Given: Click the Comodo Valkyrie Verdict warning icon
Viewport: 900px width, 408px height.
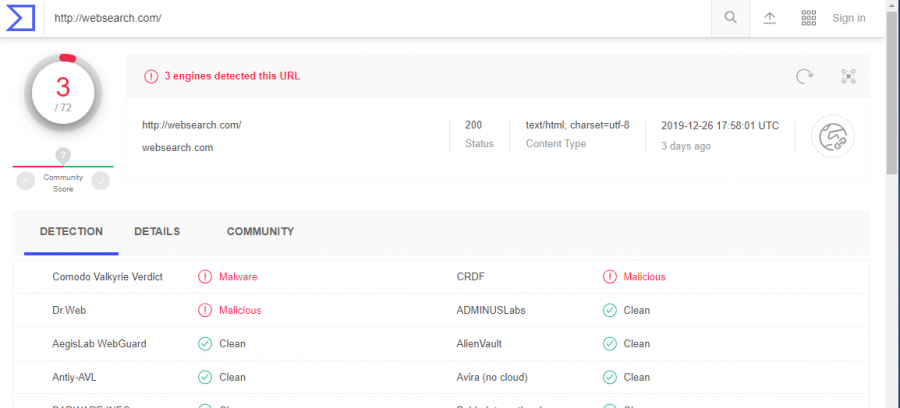Looking at the screenshot, I should (x=205, y=277).
